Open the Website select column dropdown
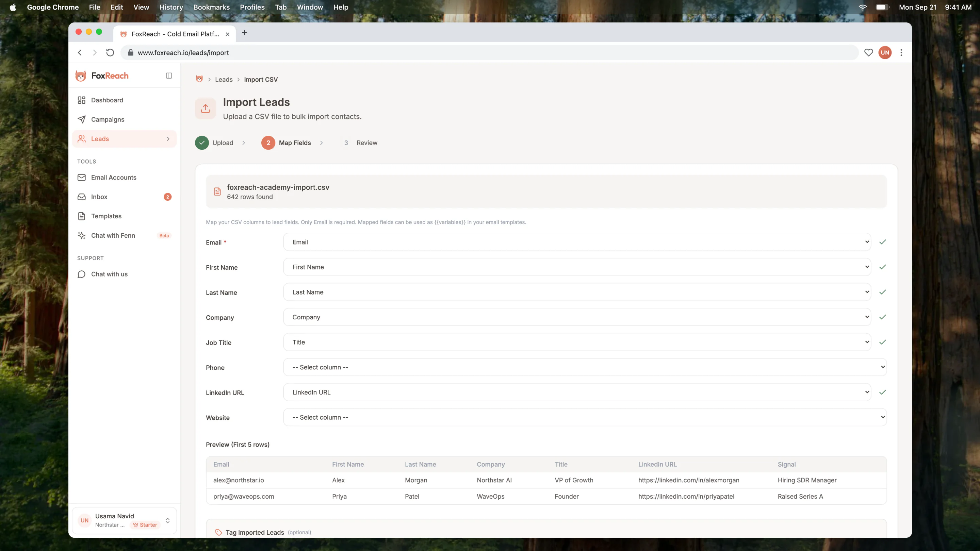Screen dimensions: 980x551 tap(585, 418)
